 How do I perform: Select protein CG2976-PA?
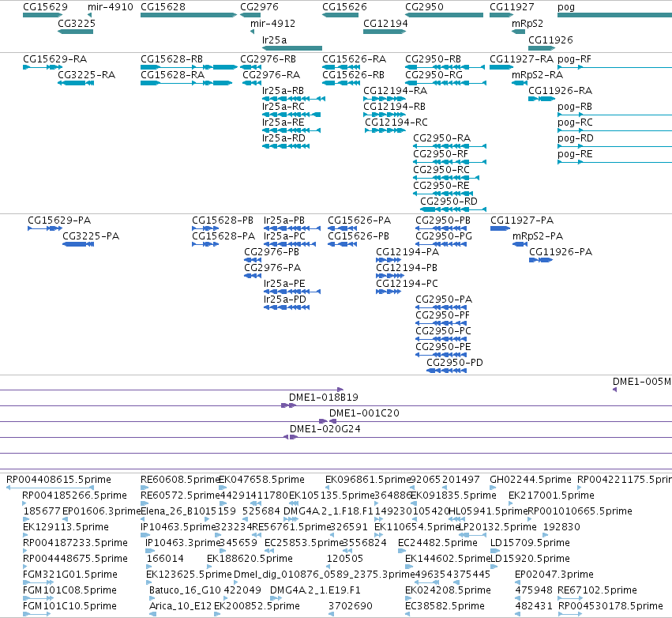pos(253,276)
